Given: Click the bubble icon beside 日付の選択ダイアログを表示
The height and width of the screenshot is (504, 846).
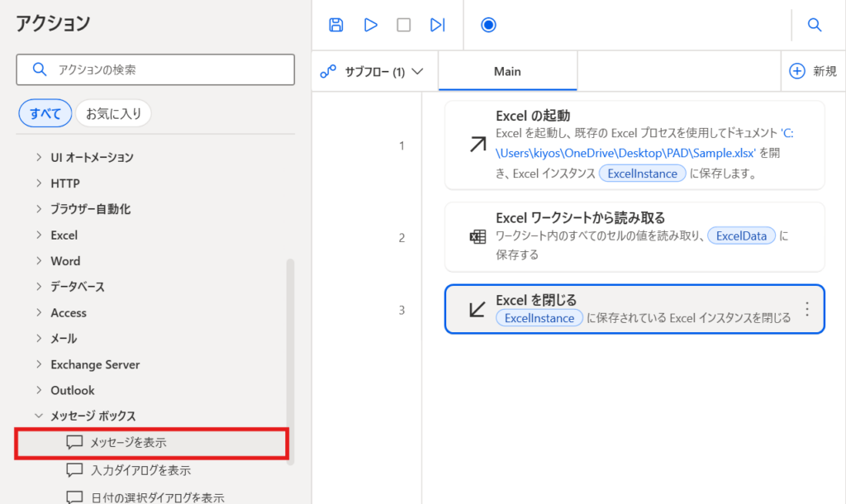Looking at the screenshot, I should [74, 497].
